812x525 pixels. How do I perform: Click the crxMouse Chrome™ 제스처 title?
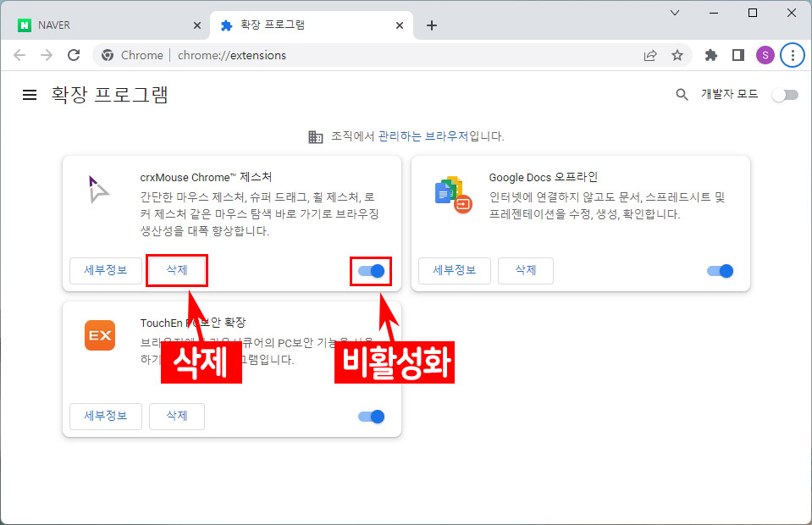tap(206, 177)
